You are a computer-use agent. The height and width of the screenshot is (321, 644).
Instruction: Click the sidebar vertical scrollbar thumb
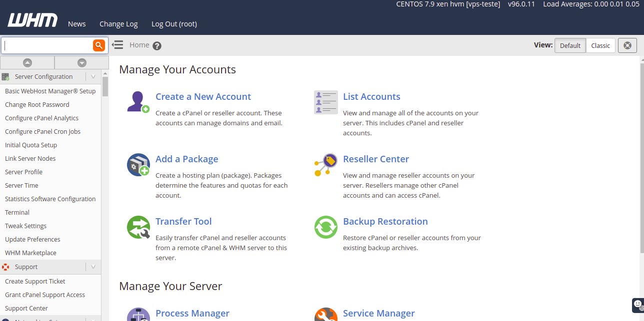(105, 86)
